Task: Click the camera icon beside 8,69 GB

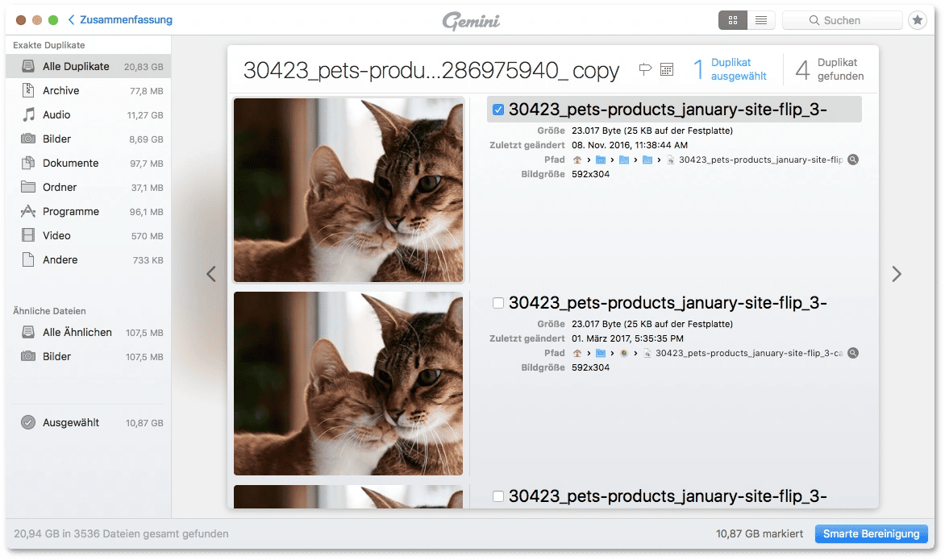Action: point(28,139)
